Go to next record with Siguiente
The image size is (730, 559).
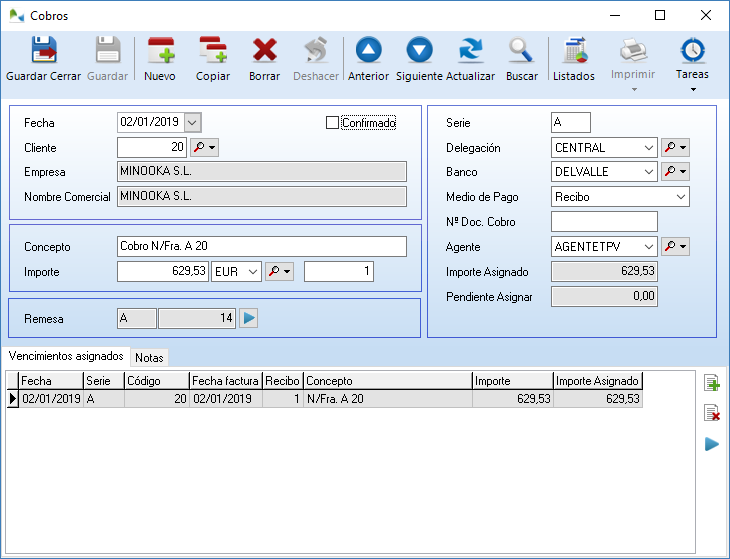click(419, 59)
